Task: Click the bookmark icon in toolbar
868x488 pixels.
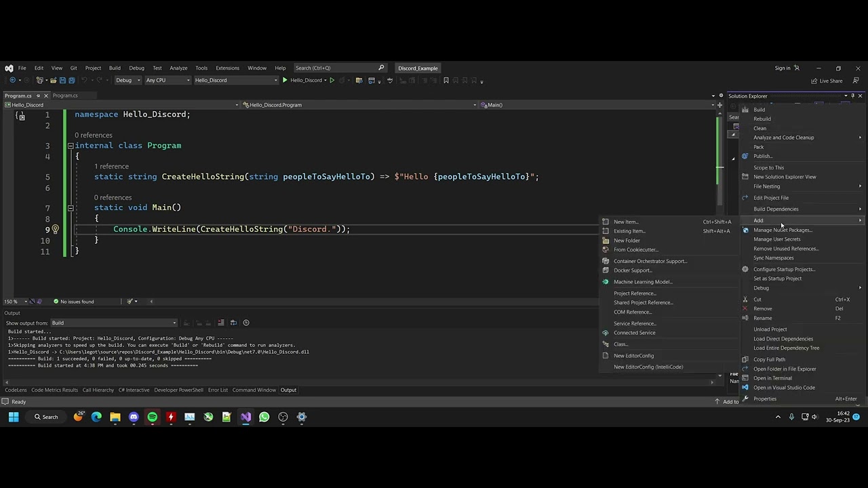Action: 446,80
